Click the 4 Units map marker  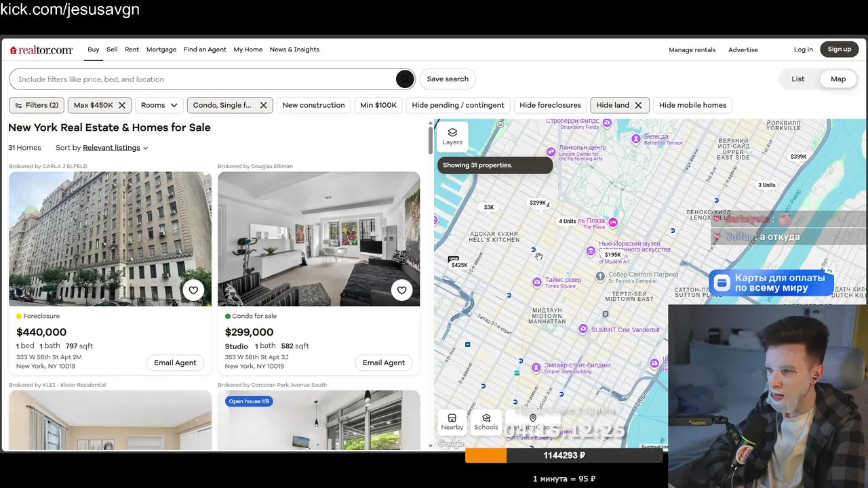click(x=568, y=221)
